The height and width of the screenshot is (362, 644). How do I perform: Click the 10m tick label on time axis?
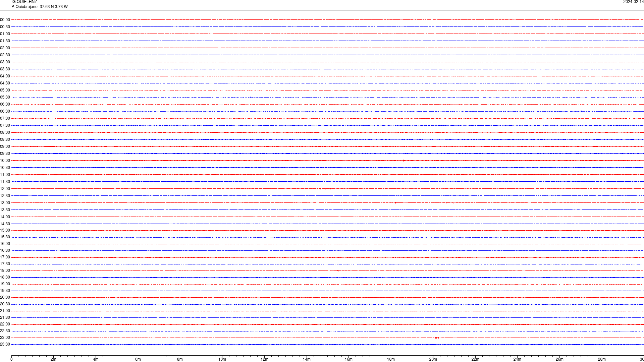point(222,359)
